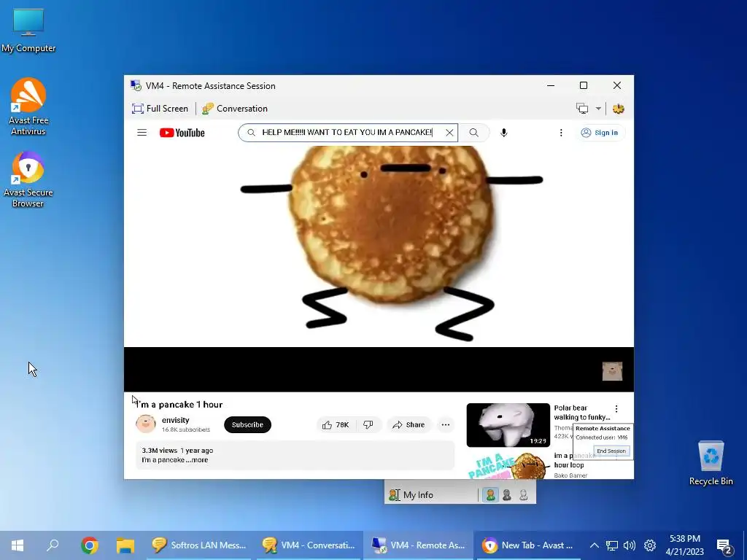Click the rightmost icon in the Remote Assistance toolbar
This screenshot has height=560, width=747.
click(x=619, y=109)
